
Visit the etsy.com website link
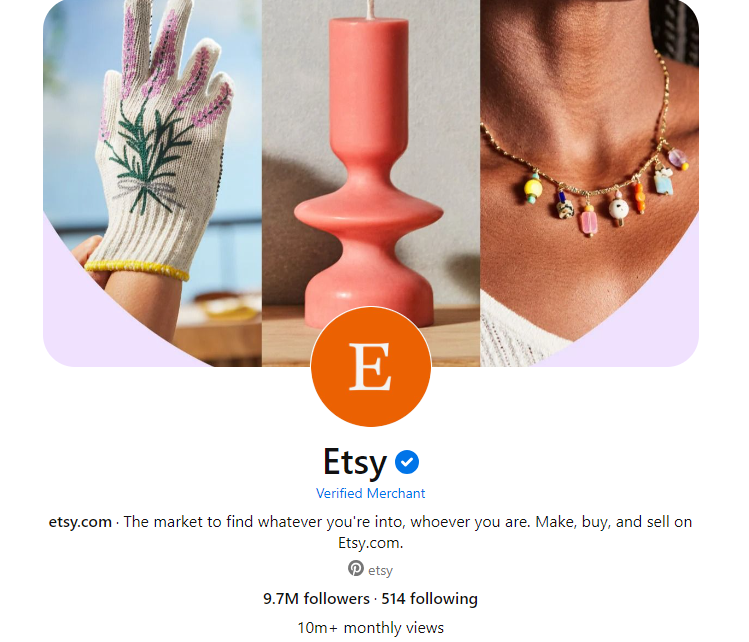80,522
